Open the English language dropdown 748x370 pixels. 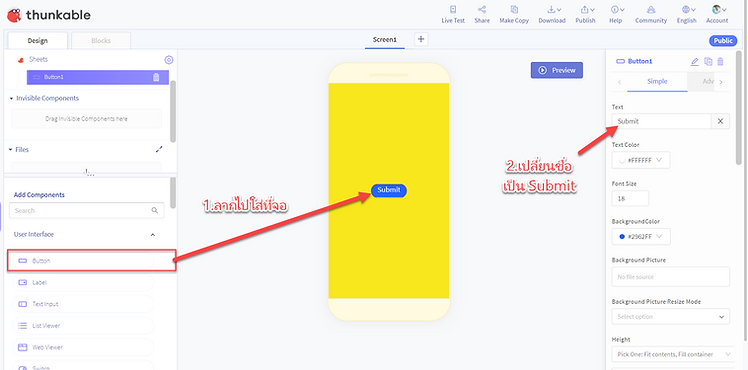[x=686, y=14]
